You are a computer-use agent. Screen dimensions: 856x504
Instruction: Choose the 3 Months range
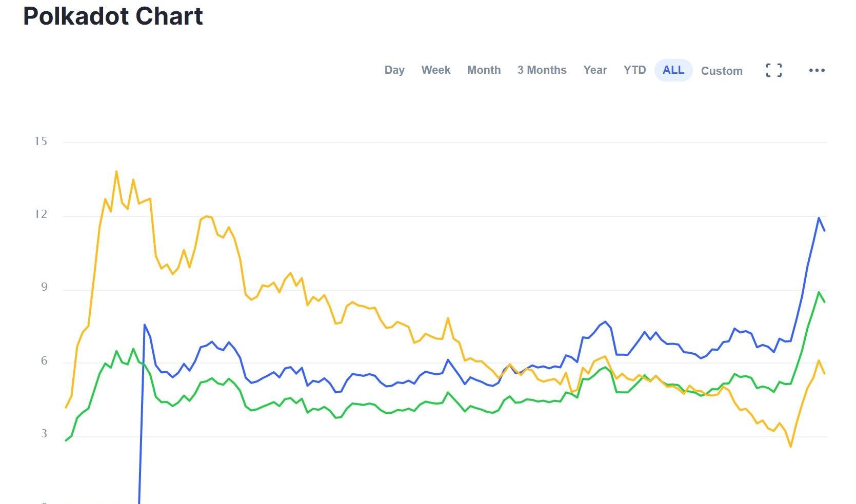click(x=542, y=70)
